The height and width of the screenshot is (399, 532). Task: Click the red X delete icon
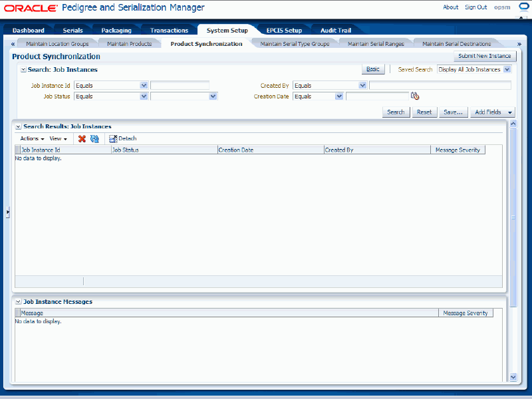coord(82,138)
